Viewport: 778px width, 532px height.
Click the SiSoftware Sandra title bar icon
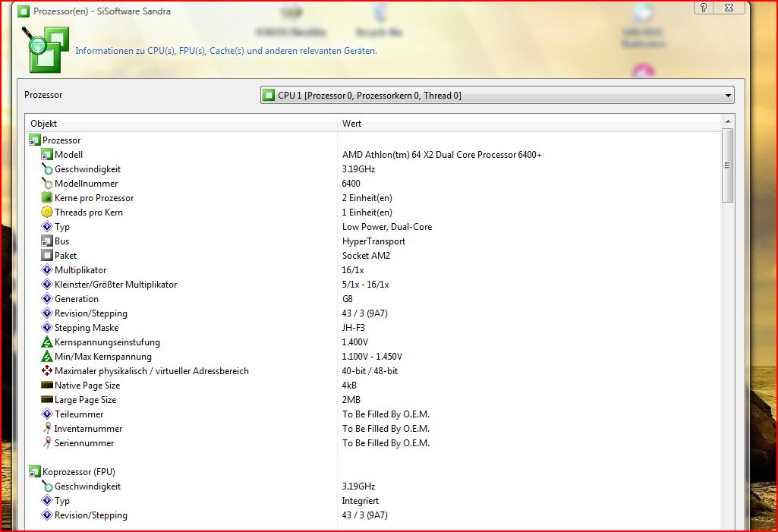pyautogui.click(x=23, y=11)
